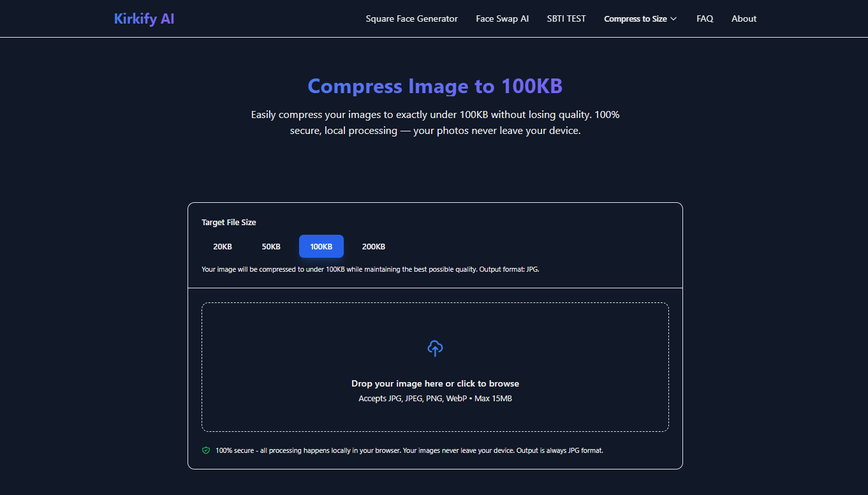Open the Kirkify AI home logo
Image resolution: width=868 pixels, height=495 pixels.
click(144, 18)
